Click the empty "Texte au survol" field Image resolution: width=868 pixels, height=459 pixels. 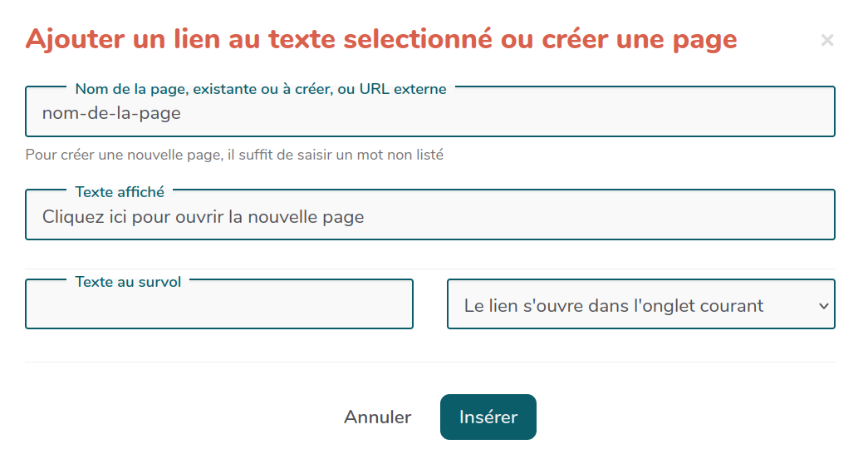218,308
